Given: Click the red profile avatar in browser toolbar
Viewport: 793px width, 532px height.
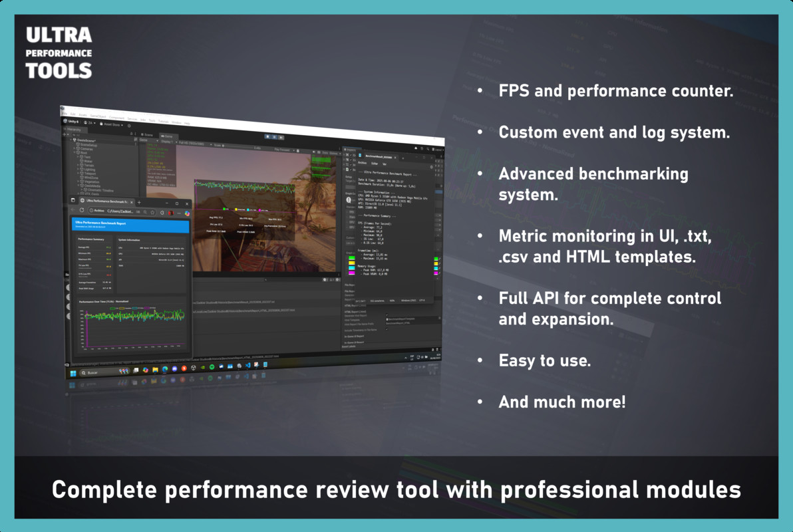Looking at the screenshot, I should (x=171, y=213).
